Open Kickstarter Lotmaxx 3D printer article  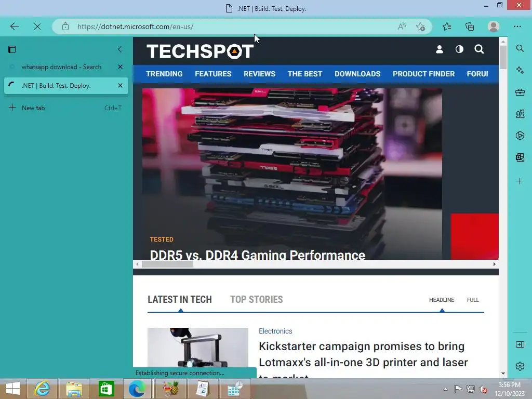[x=363, y=354]
